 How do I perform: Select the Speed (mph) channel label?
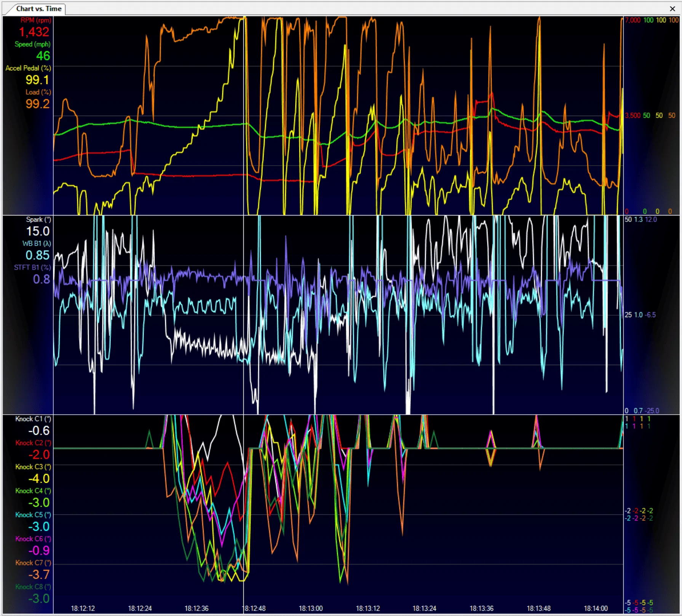click(32, 44)
